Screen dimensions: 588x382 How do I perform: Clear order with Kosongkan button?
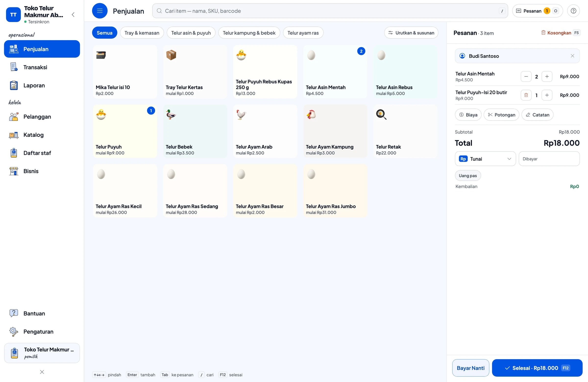pos(560,33)
